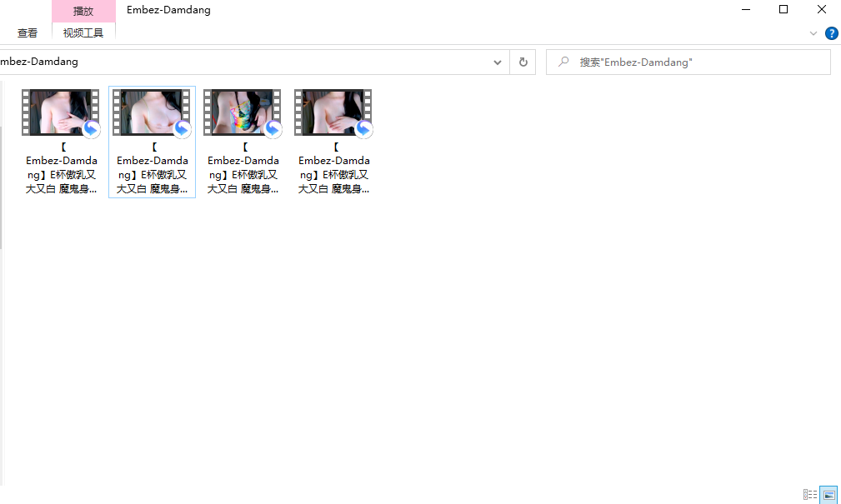Minimize the Embez-Damdang window
The image size is (841, 504).
click(745, 10)
